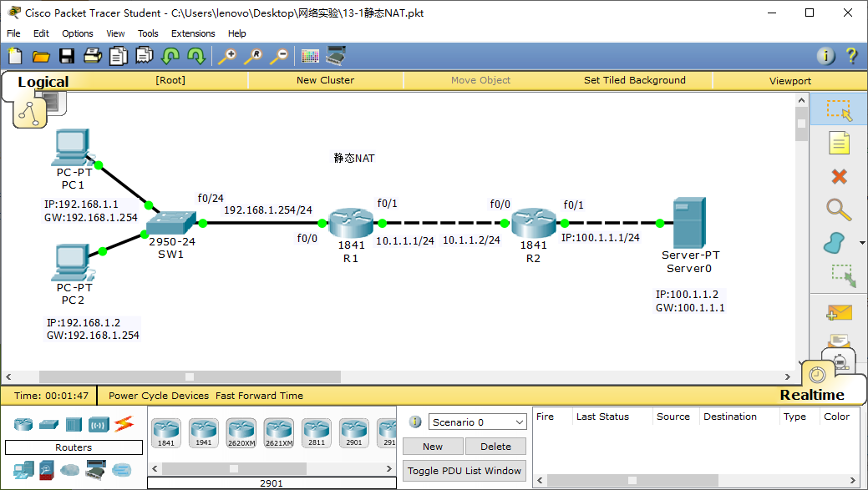Open the Options menu
868x490 pixels.
tap(78, 33)
